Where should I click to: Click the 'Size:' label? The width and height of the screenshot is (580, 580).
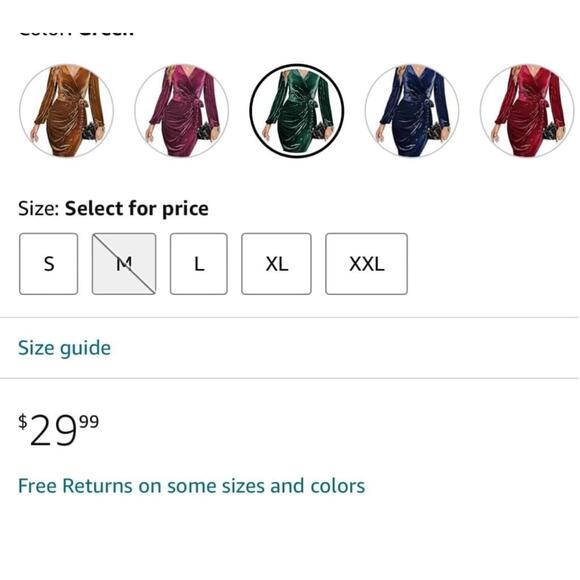point(39,209)
